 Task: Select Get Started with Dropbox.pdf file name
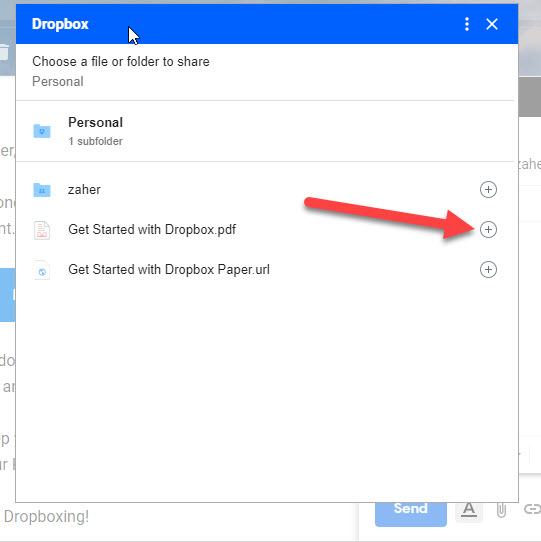(x=152, y=230)
